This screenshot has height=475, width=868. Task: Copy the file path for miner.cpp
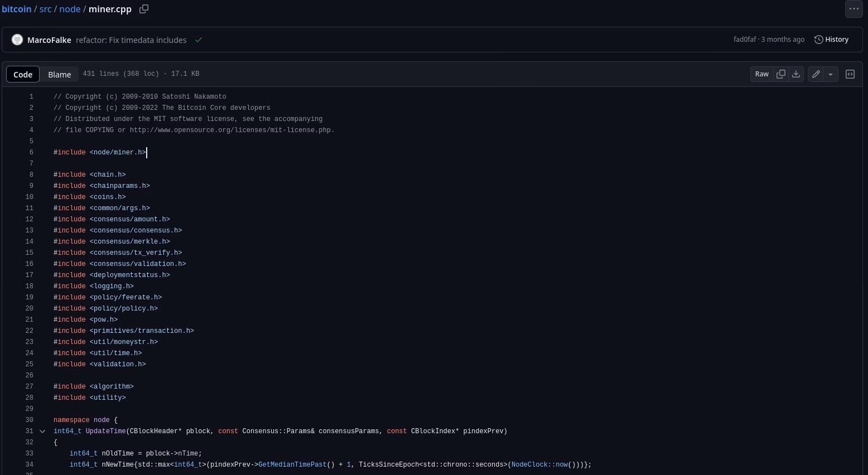point(144,9)
